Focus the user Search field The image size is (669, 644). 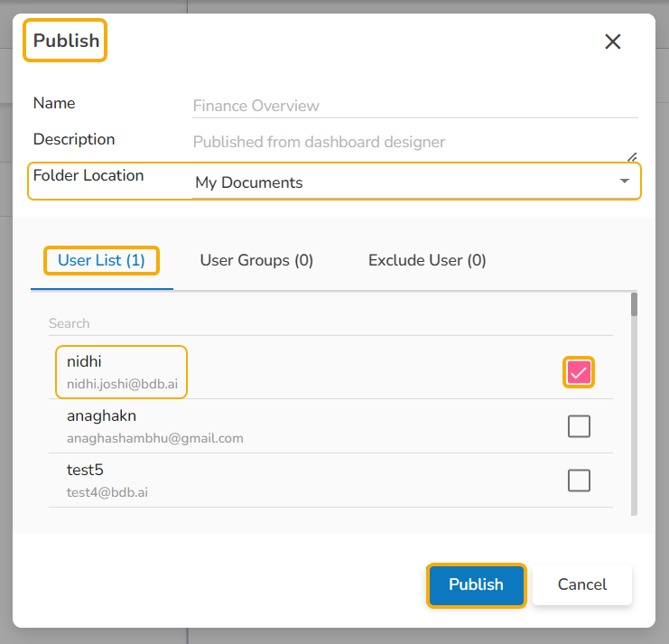(x=330, y=323)
